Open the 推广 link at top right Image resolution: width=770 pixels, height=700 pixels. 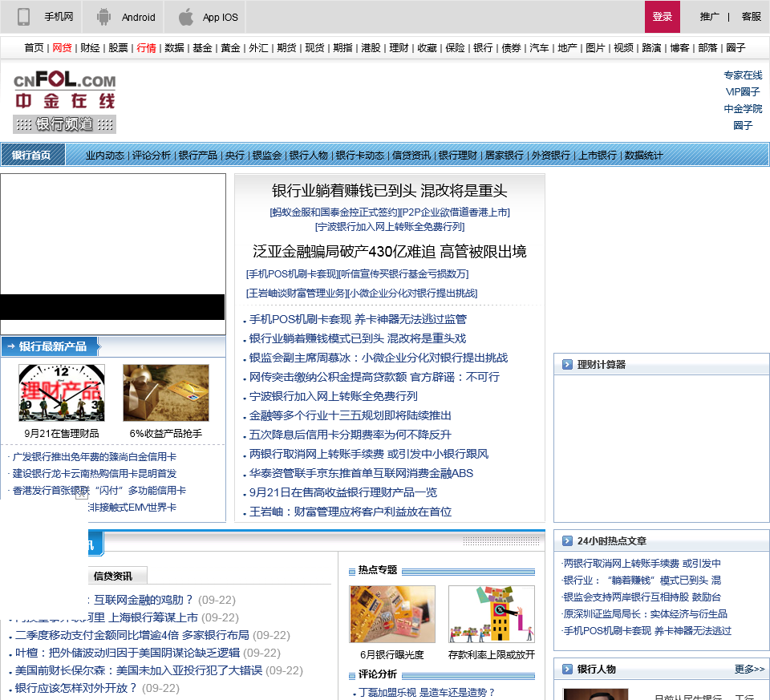(x=709, y=17)
